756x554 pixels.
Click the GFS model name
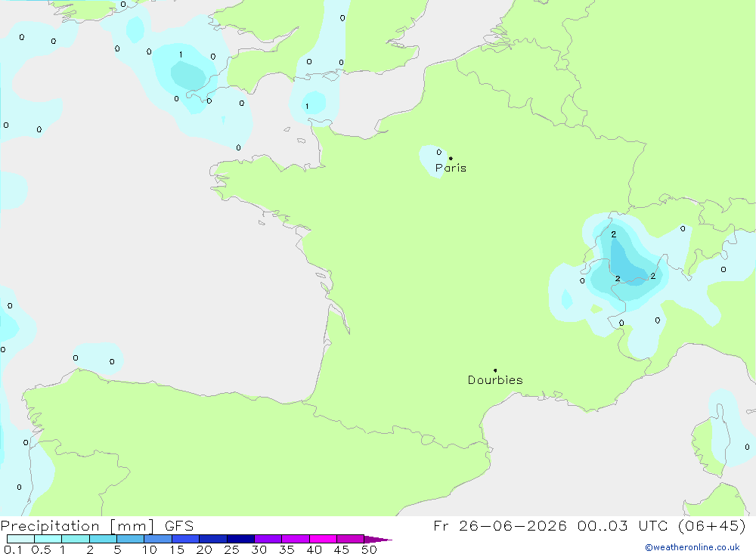click(179, 525)
